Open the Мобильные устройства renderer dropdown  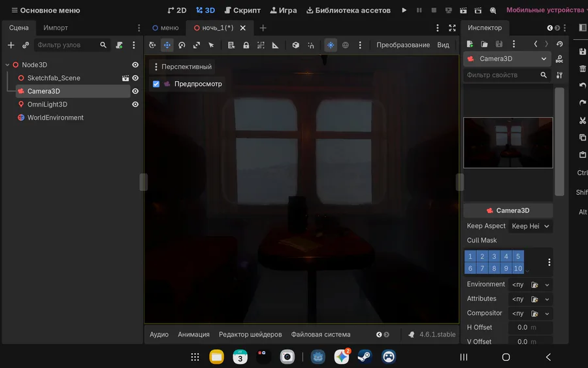tap(546, 10)
